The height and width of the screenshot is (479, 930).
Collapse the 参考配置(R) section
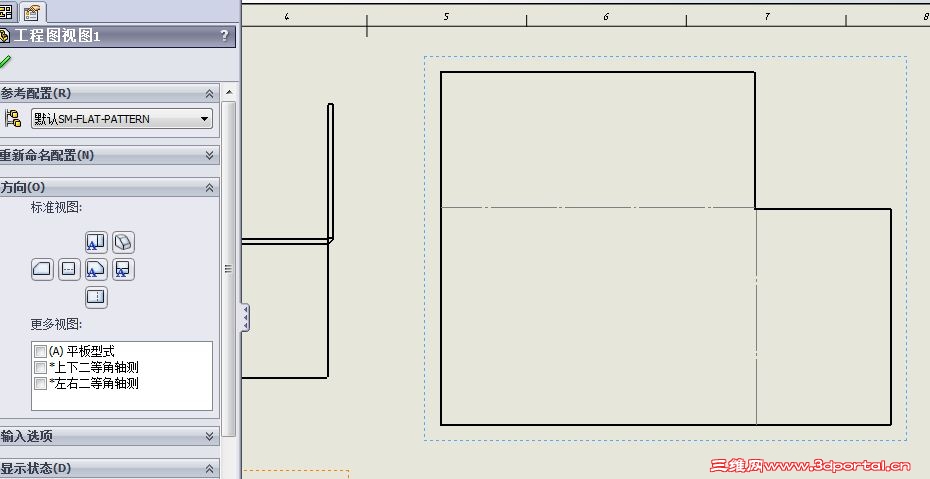pyautogui.click(x=209, y=94)
